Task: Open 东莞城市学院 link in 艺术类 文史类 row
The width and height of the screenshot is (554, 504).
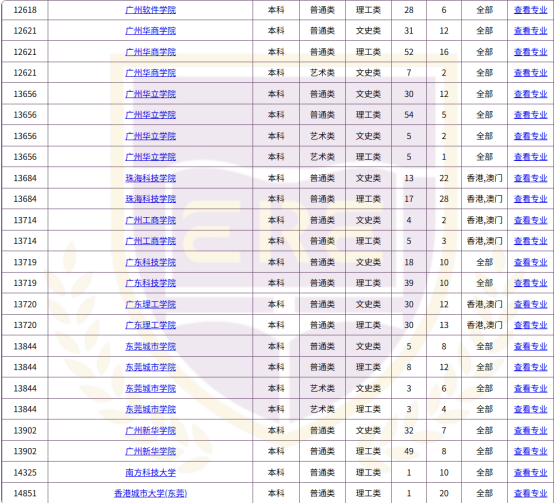Action: tap(151, 388)
